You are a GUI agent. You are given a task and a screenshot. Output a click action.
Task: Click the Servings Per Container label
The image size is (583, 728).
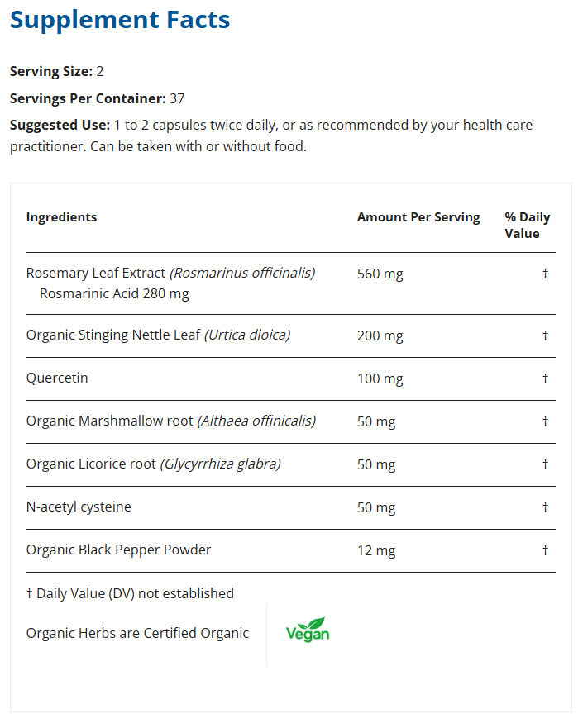point(88,98)
